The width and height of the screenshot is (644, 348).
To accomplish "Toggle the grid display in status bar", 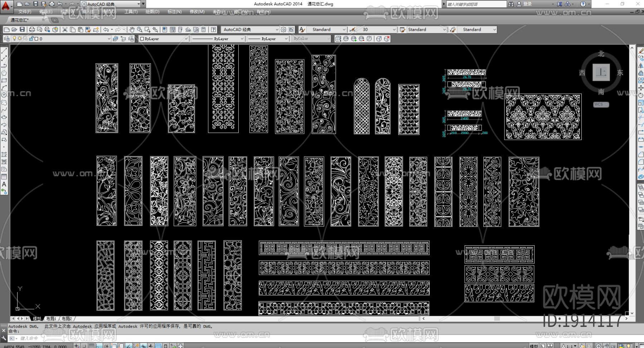I will click(x=92, y=345).
